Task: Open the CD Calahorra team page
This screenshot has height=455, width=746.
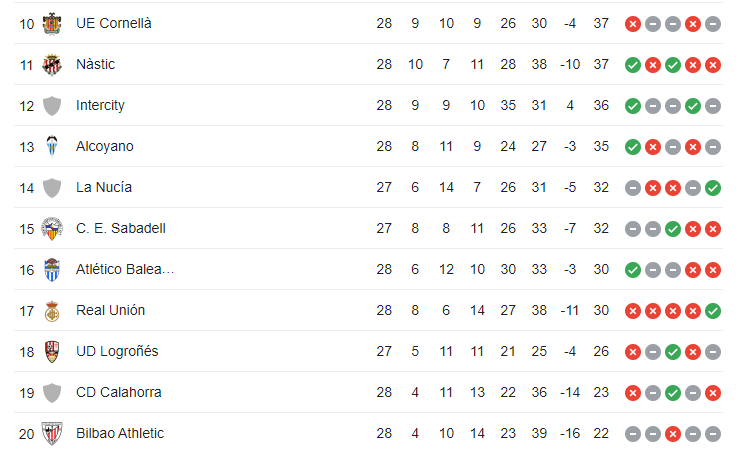Action: (118, 392)
